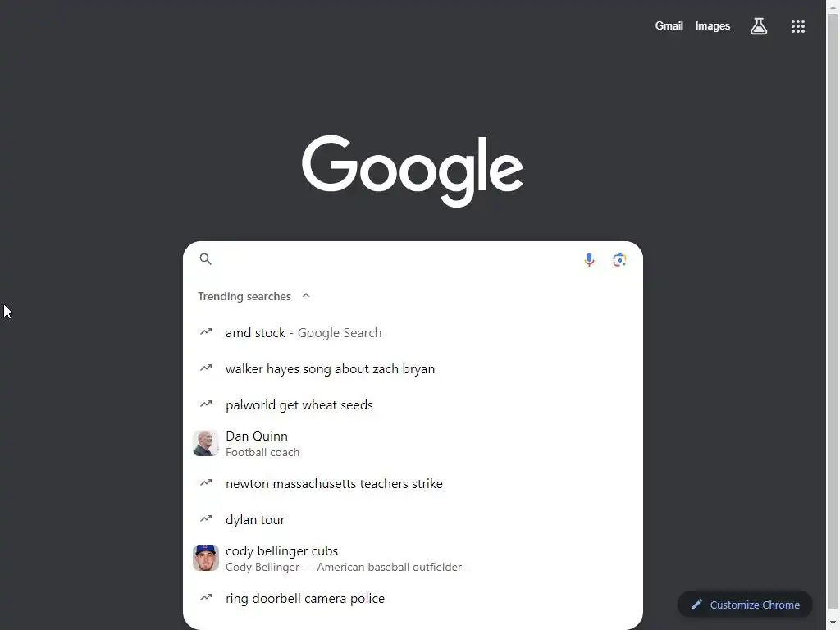Select newton massachusetts teachers strike suggestion
This screenshot has height=630, width=840.
coord(413,483)
